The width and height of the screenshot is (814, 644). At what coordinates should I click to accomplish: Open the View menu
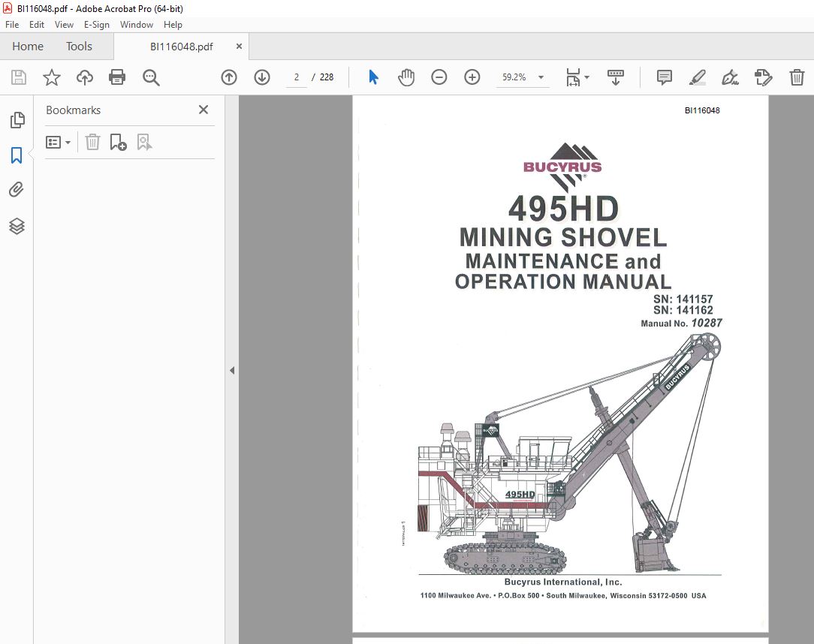(x=64, y=24)
